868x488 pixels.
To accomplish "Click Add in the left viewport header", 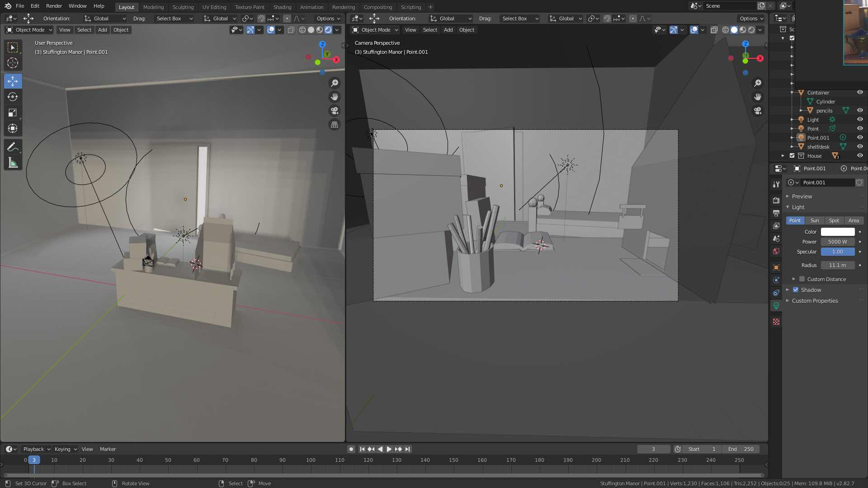I will click(x=103, y=30).
